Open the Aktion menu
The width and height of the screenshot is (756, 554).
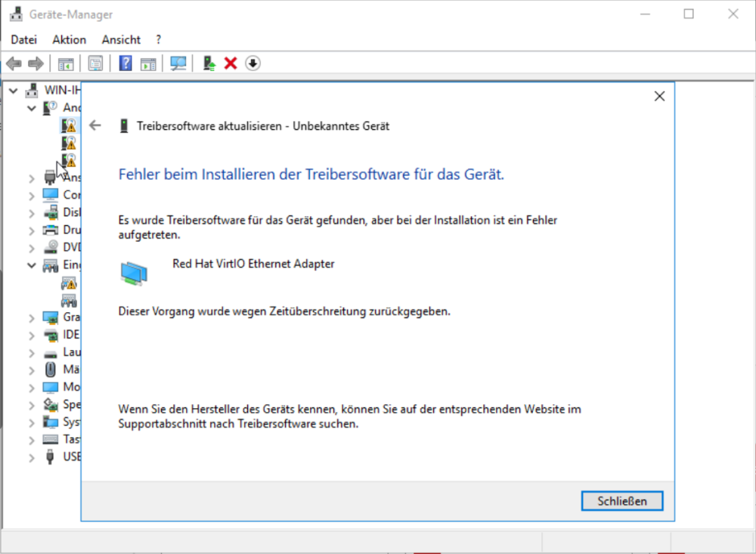click(70, 39)
